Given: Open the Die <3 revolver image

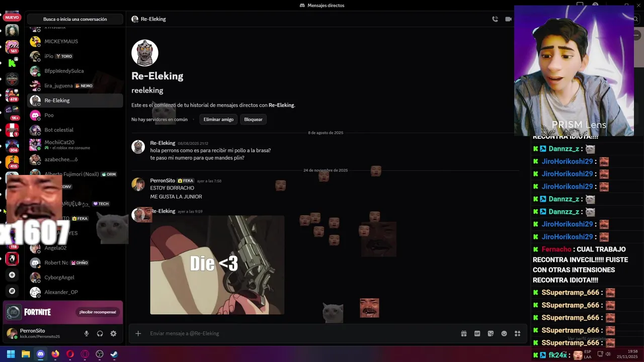Looking at the screenshot, I should click(217, 265).
